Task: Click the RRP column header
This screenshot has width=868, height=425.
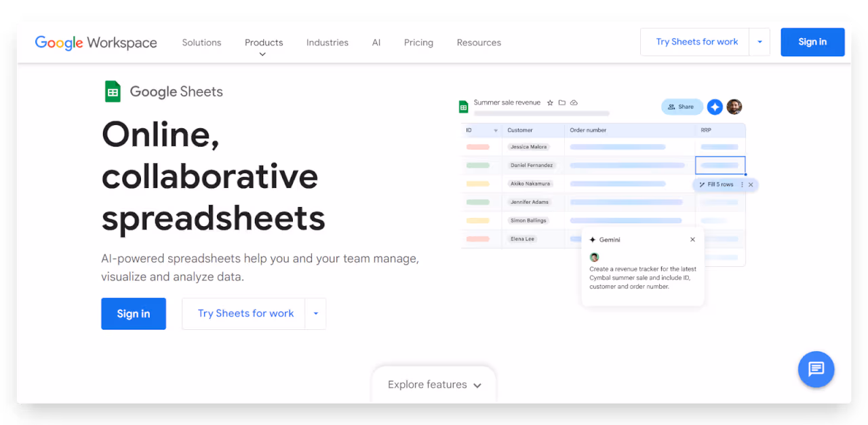Action: [707, 130]
